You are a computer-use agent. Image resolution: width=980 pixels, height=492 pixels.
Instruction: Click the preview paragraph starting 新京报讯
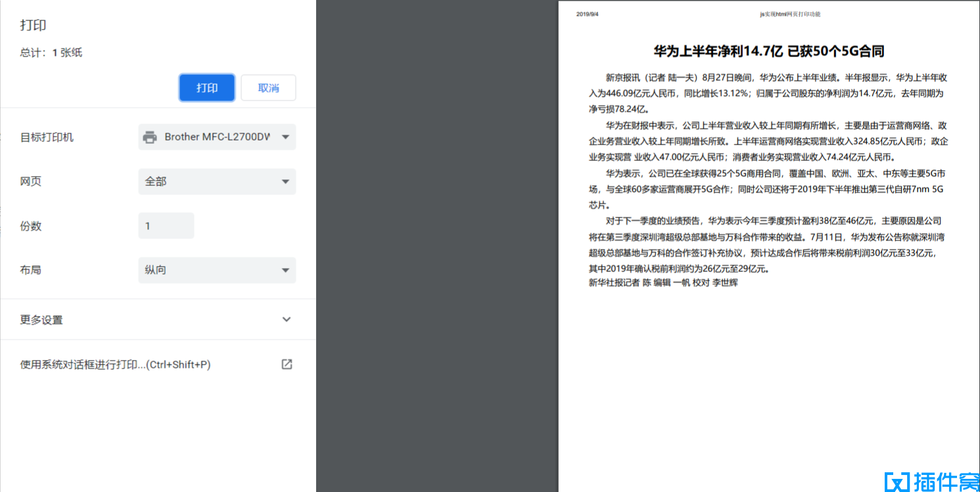tap(768, 93)
